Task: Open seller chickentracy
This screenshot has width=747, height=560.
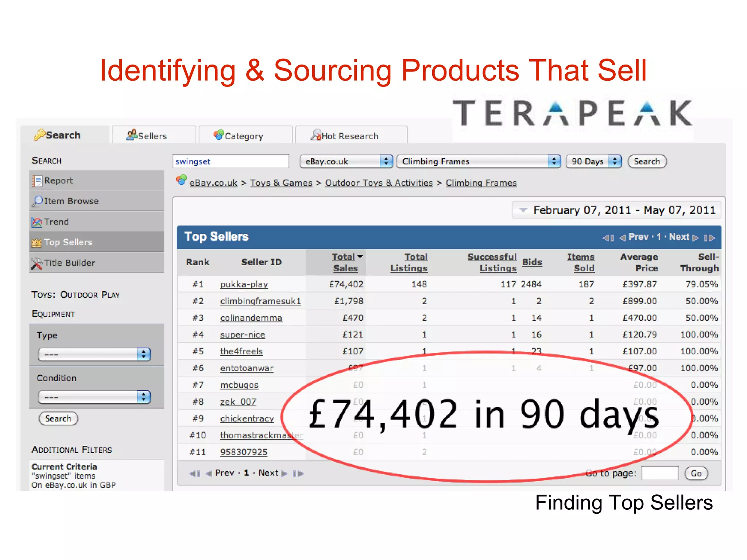Action: pos(247,418)
